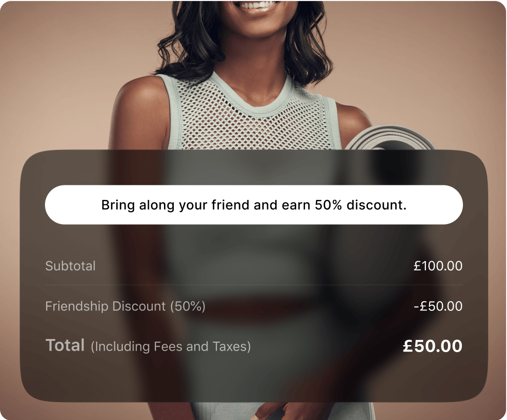Click the word 'Bring' in the banner
Image resolution: width=507 pixels, height=420 pixels.
click(118, 206)
